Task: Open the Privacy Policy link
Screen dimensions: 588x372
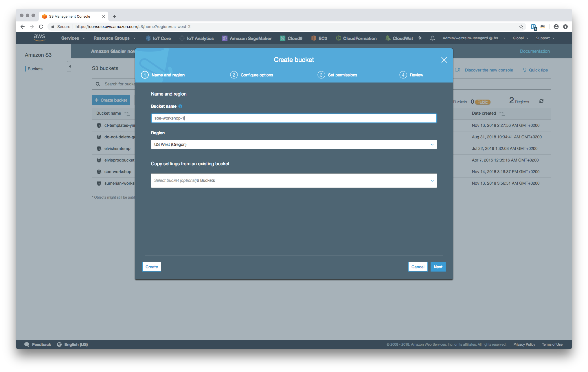Action: tap(524, 344)
